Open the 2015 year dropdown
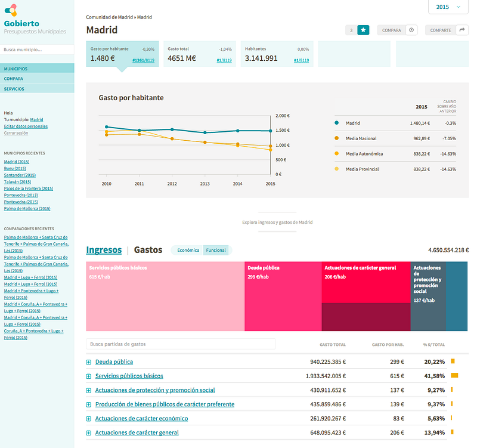The width and height of the screenshot is (477, 448). [448, 7]
